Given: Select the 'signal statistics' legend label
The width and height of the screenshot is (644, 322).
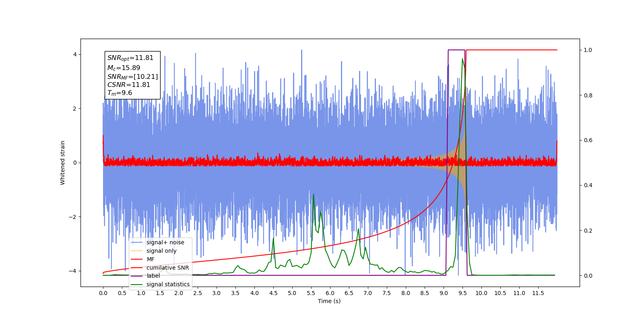Looking at the screenshot, I should (x=168, y=284).
